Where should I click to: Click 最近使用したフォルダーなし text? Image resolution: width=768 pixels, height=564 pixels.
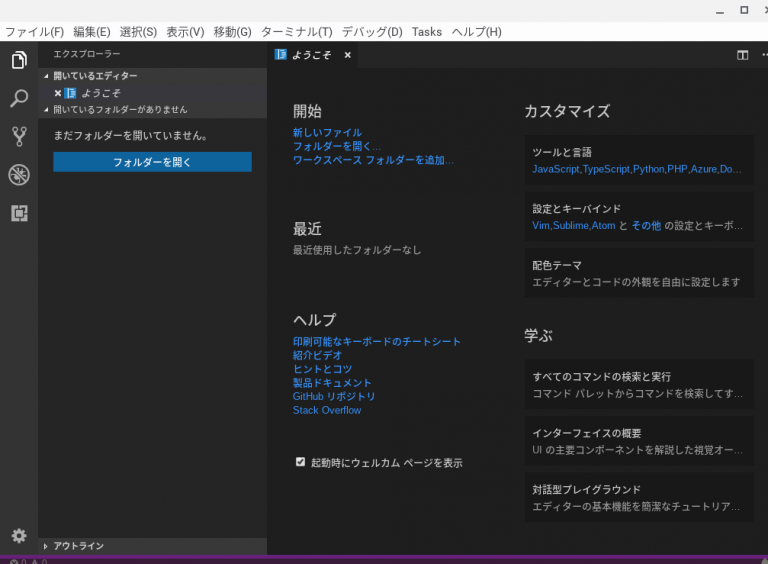(x=357, y=250)
